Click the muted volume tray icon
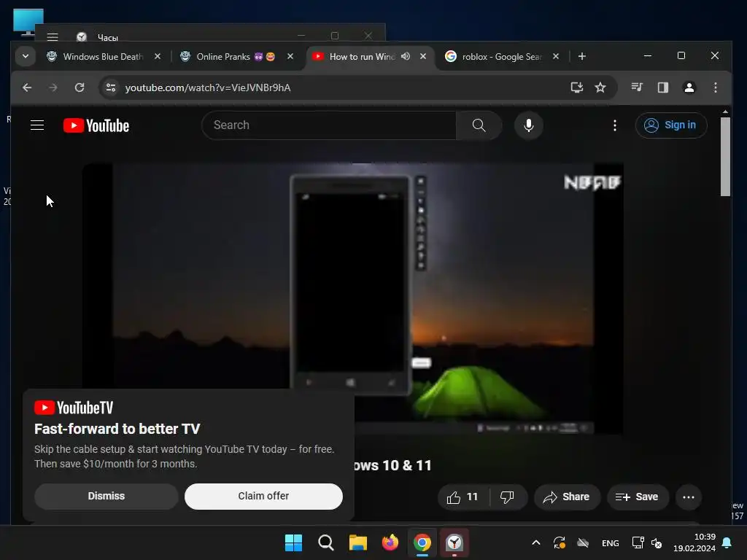This screenshot has width=747, height=560. [x=656, y=542]
